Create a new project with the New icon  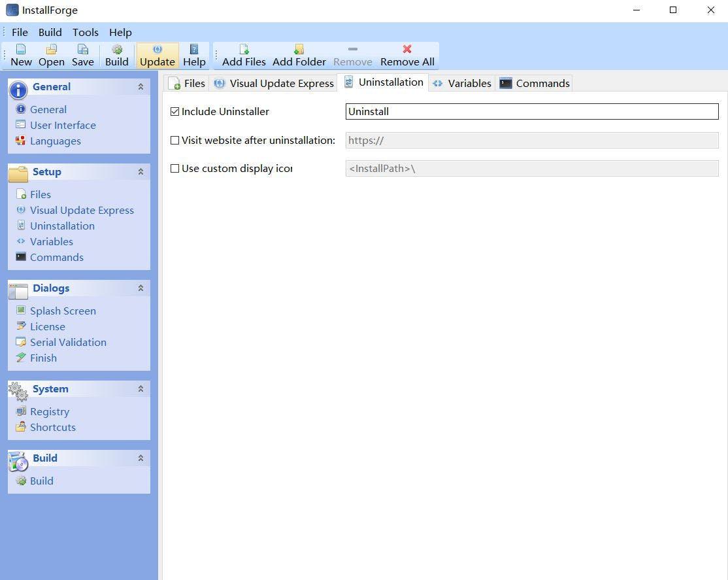coord(20,55)
